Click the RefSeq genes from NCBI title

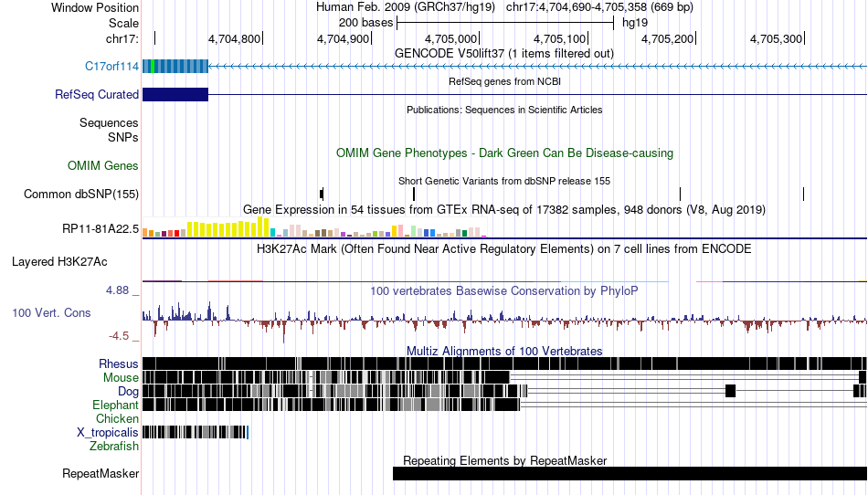point(504,82)
